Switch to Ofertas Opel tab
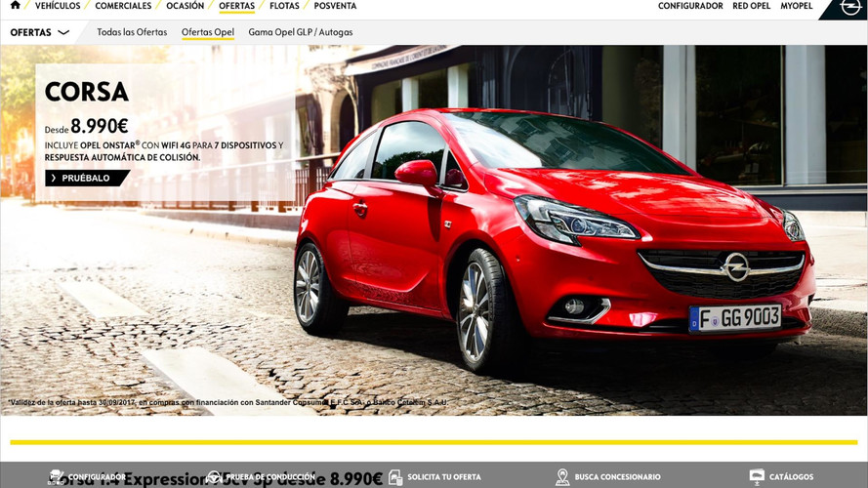 coord(208,32)
